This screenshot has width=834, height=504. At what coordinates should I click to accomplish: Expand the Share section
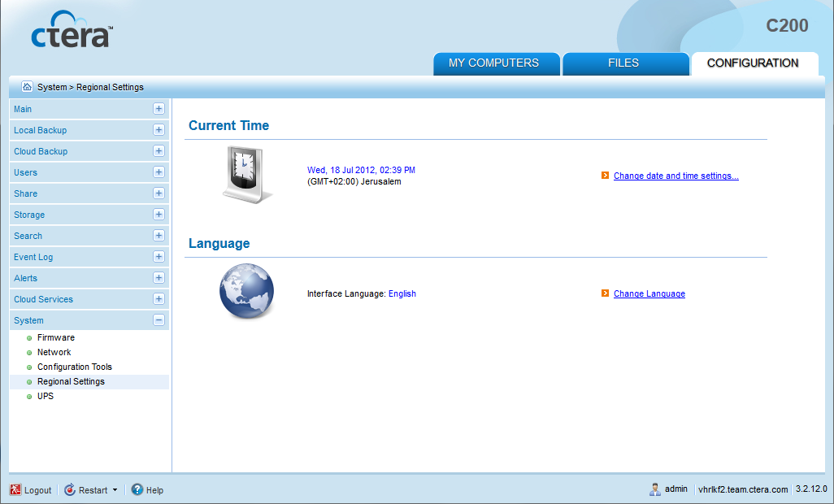pos(159,193)
